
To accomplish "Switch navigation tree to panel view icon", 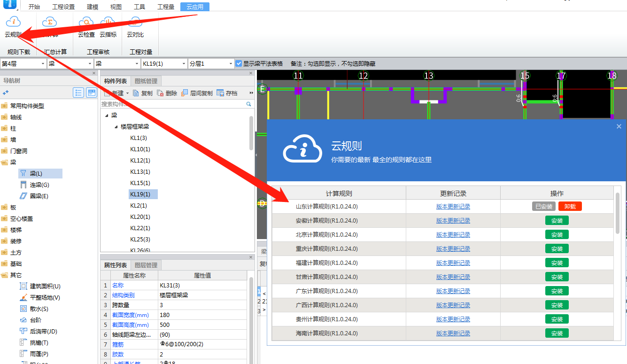I will pyautogui.click(x=92, y=93).
